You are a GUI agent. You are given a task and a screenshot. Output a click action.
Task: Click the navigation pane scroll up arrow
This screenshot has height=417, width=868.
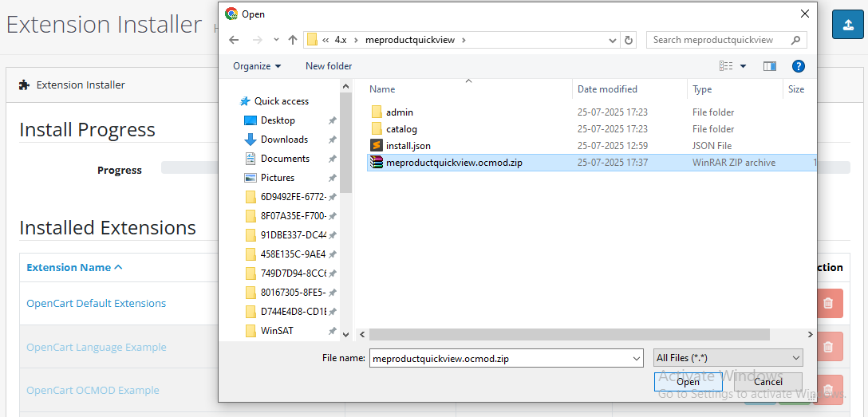[x=346, y=86]
